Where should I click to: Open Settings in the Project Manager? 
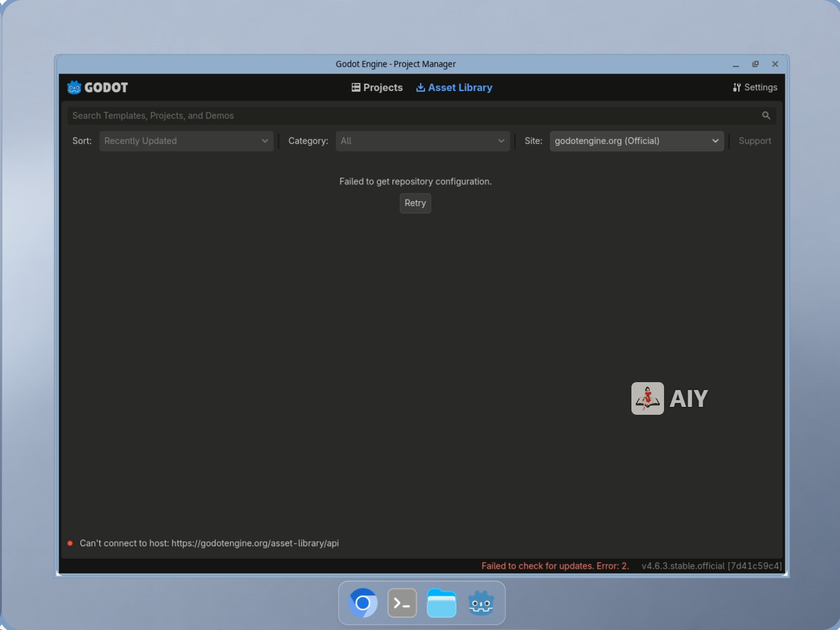click(755, 88)
